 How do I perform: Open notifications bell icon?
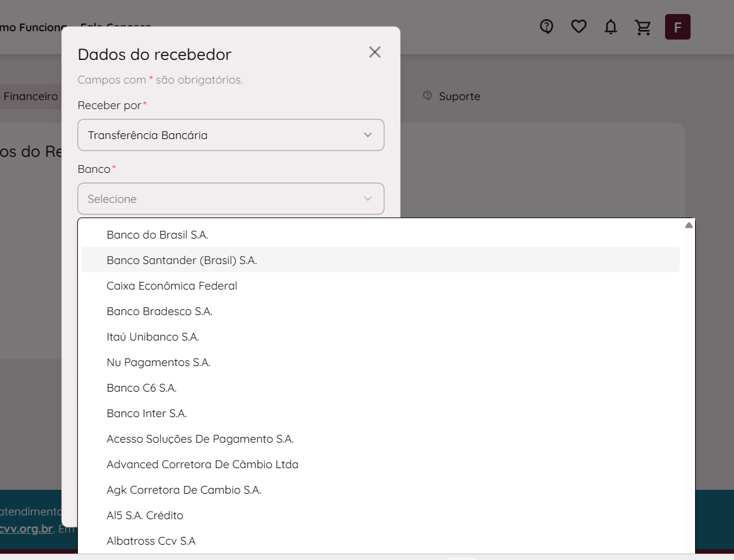click(x=611, y=27)
